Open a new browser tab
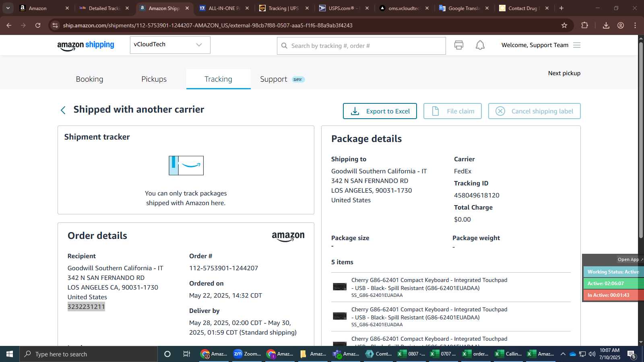The height and width of the screenshot is (362, 644). tap(561, 8)
